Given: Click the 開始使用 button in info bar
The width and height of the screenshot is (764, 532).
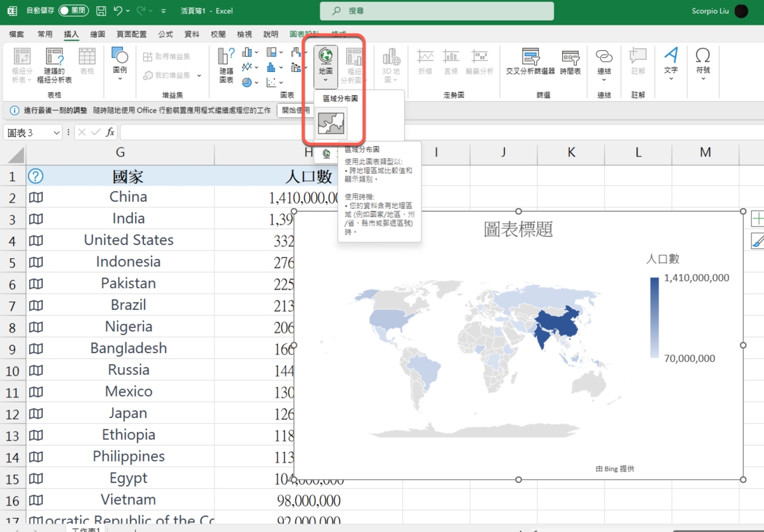Looking at the screenshot, I should coord(294,110).
